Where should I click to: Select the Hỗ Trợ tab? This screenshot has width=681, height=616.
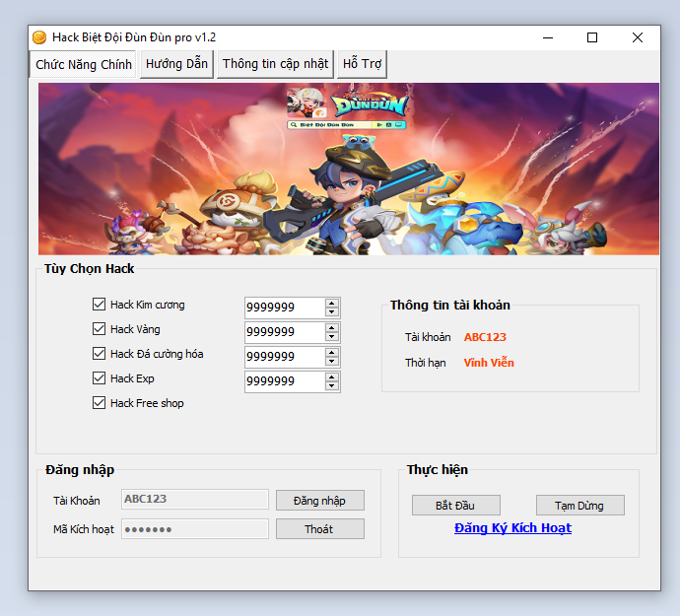click(x=362, y=64)
